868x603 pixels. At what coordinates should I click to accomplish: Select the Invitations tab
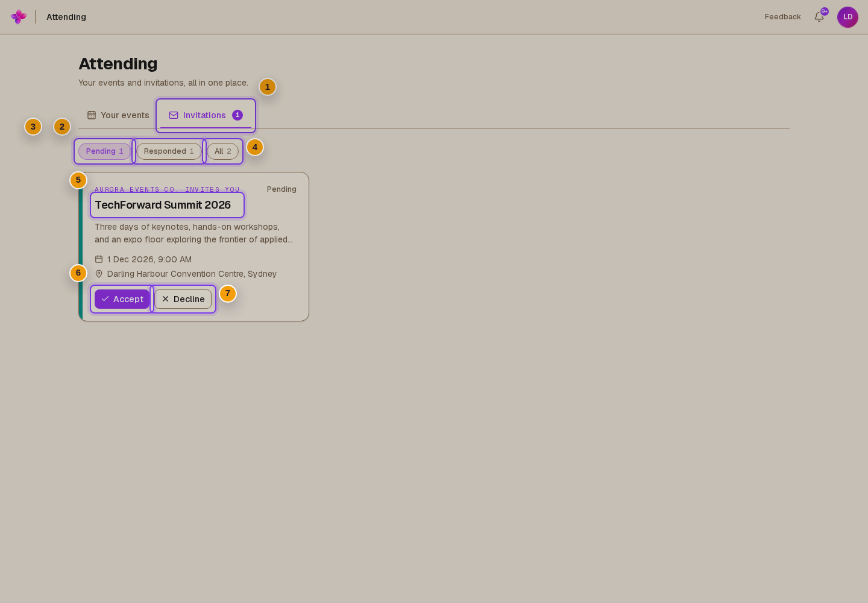coord(206,115)
